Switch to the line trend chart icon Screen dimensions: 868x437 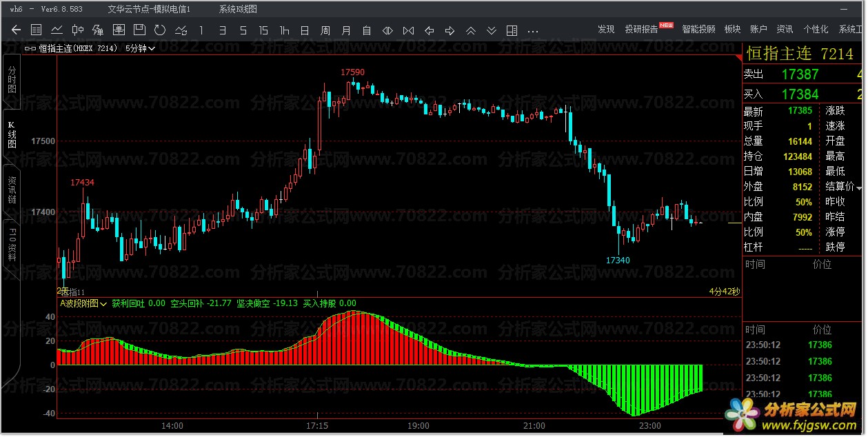pos(57,30)
